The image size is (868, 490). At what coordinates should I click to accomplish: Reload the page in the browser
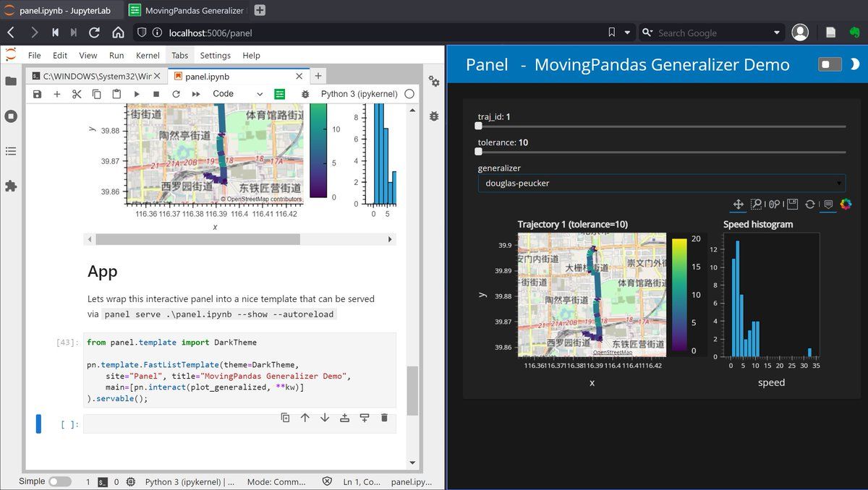point(94,33)
